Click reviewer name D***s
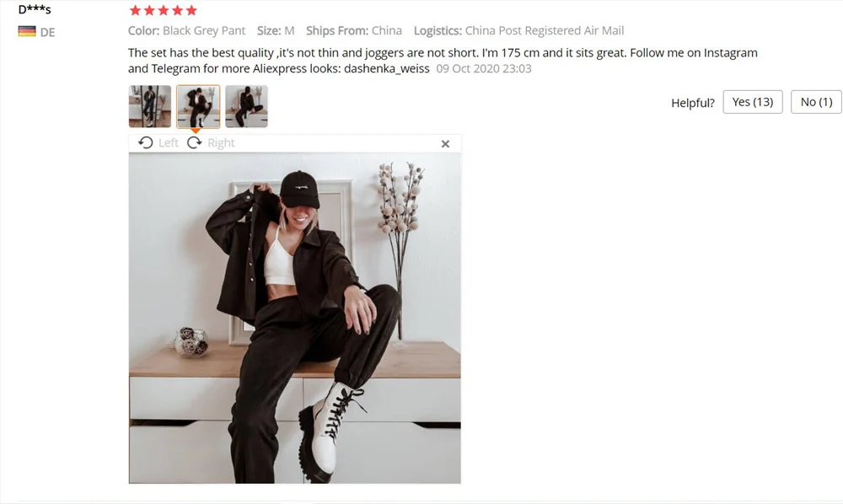The width and height of the screenshot is (843, 504). (x=35, y=9)
